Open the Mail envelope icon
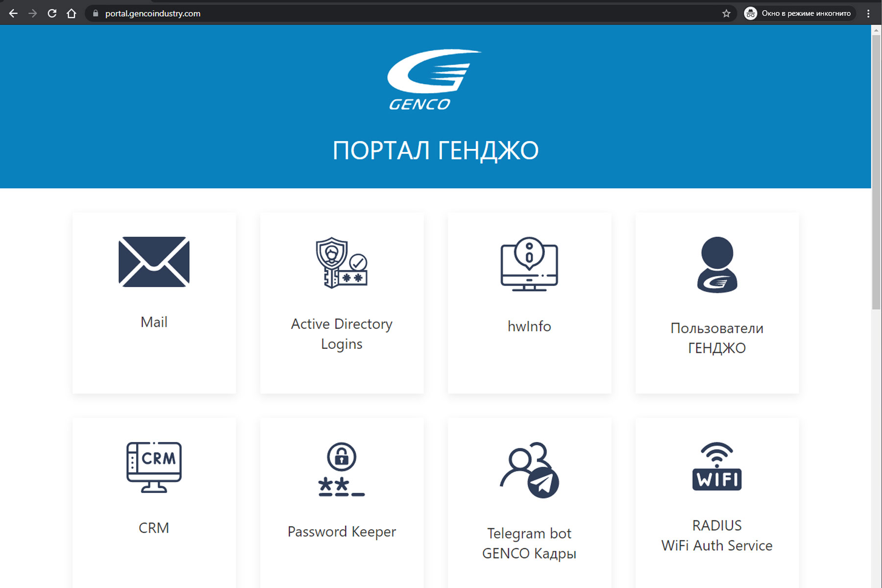882x588 pixels. click(x=154, y=262)
